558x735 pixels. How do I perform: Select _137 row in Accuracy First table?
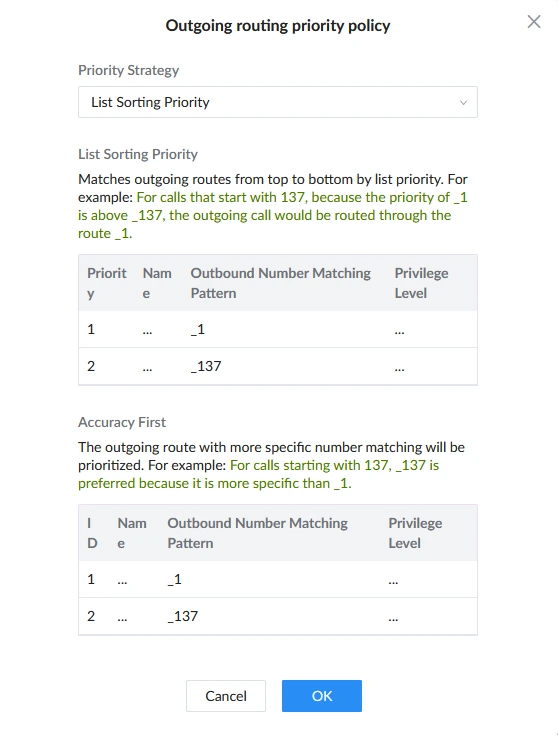pos(278,616)
